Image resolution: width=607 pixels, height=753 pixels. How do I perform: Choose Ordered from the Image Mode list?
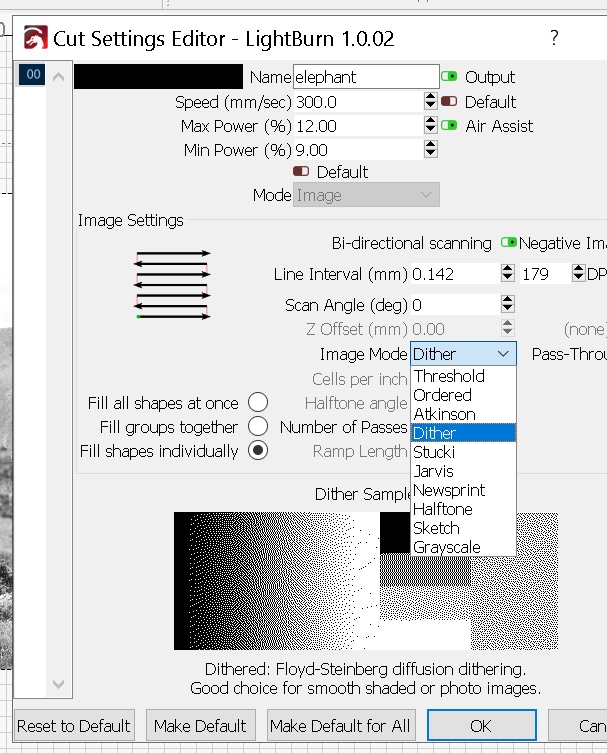tap(463, 395)
